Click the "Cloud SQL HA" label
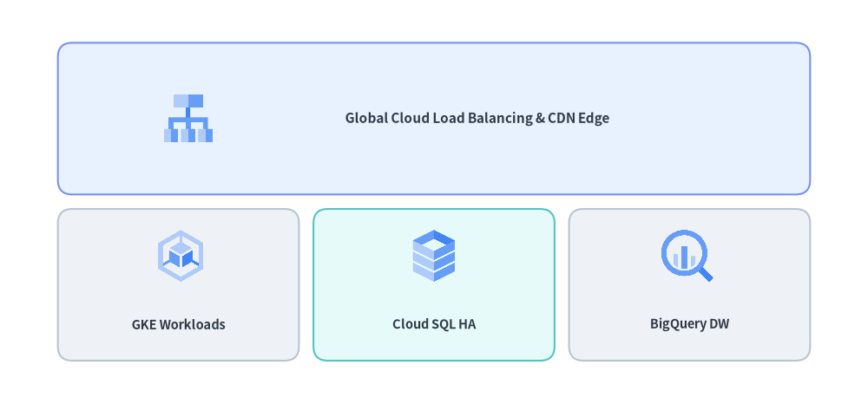 [x=434, y=324]
